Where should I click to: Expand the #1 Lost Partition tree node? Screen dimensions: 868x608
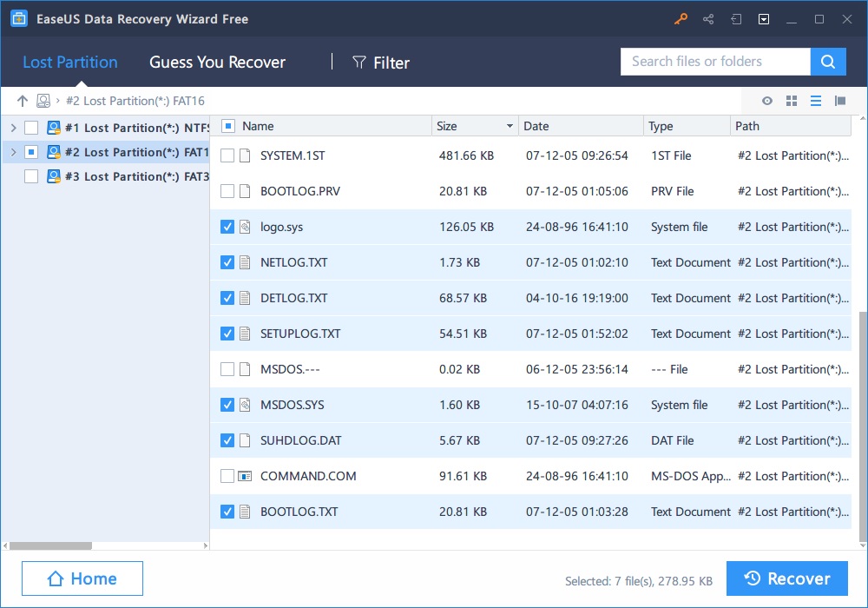point(14,128)
